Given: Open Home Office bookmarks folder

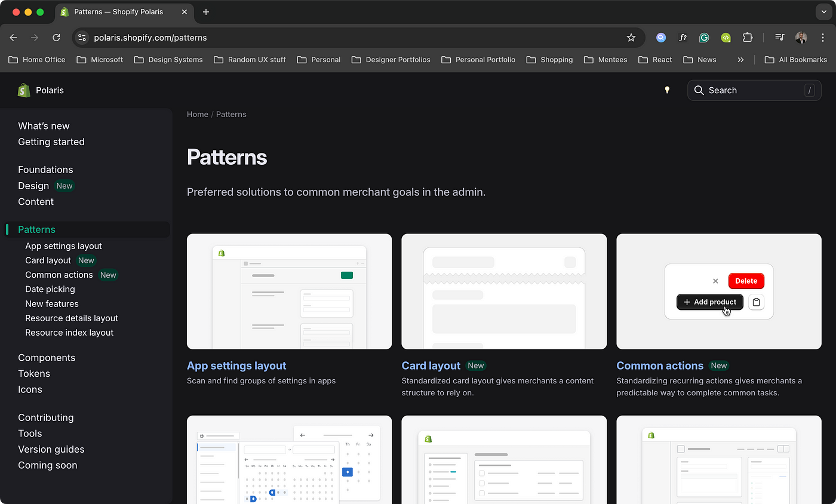Looking at the screenshot, I should coord(37,60).
